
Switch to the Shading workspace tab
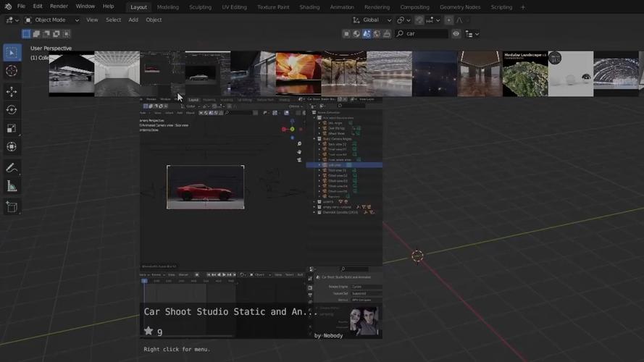tap(309, 7)
